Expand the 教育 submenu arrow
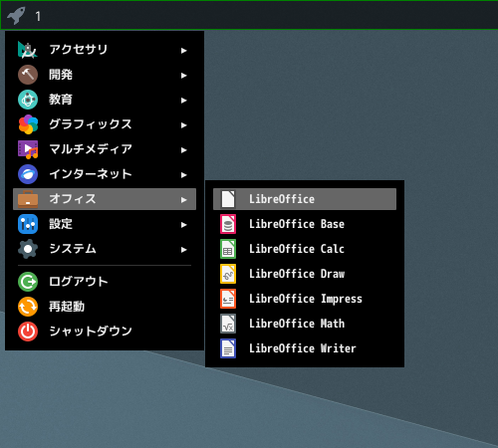Screen dimensions: 498x448 click(184, 101)
